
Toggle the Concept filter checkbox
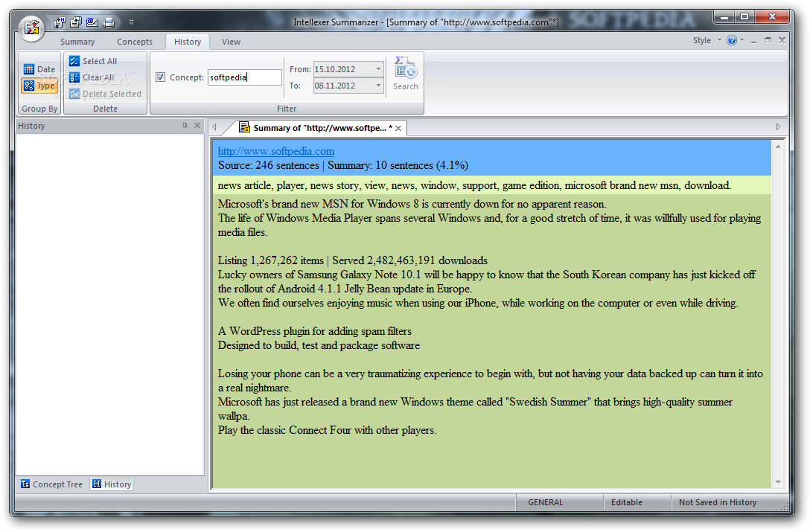pos(161,77)
